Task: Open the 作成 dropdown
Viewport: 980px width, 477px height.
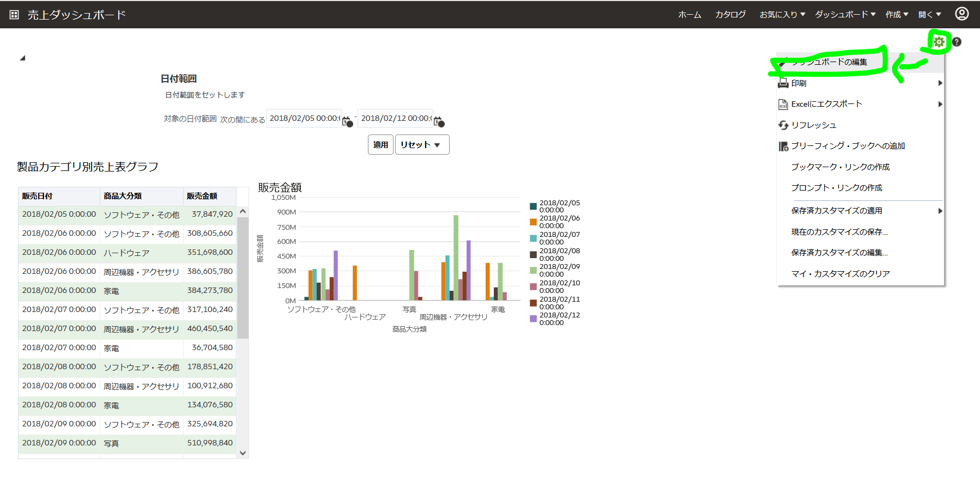Action: [x=897, y=15]
